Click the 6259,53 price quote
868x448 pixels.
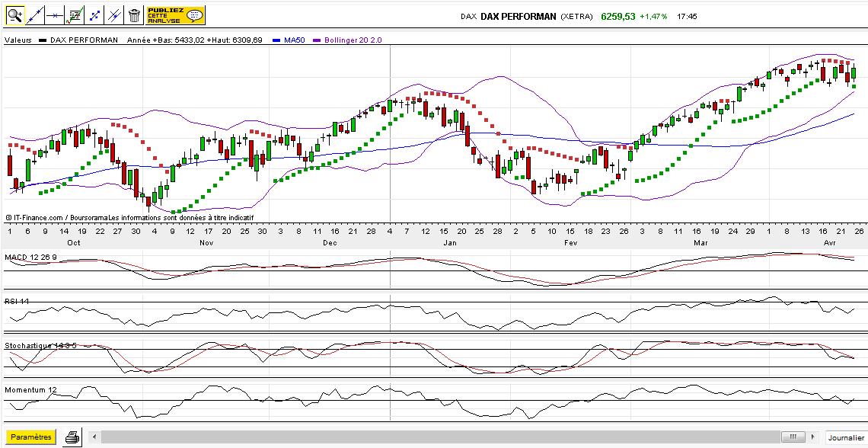[618, 17]
